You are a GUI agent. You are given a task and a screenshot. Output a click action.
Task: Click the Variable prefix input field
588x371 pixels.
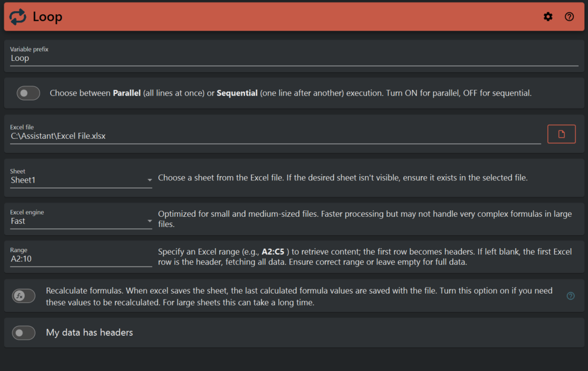pos(294,58)
